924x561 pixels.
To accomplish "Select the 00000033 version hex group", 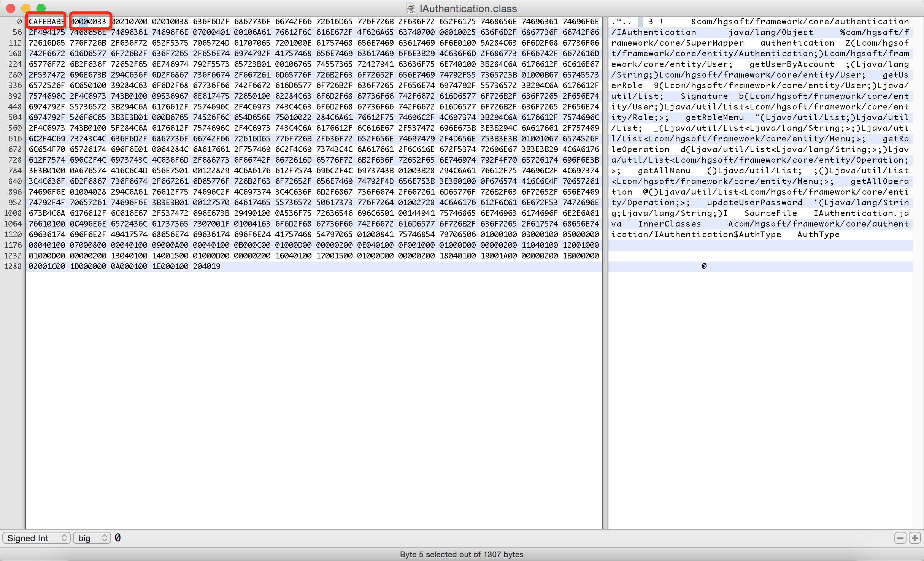I will [88, 21].
